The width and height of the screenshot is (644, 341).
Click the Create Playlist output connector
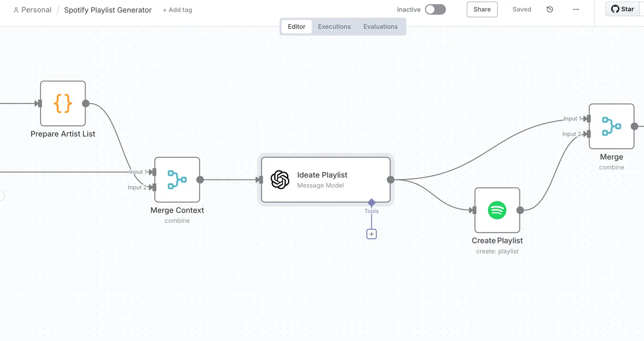[x=520, y=210]
